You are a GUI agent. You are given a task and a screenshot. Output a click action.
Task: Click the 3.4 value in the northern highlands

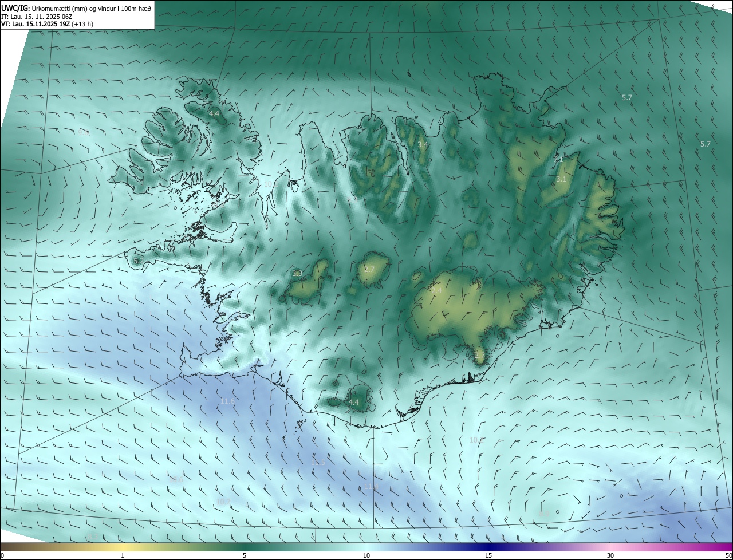pyautogui.click(x=423, y=145)
